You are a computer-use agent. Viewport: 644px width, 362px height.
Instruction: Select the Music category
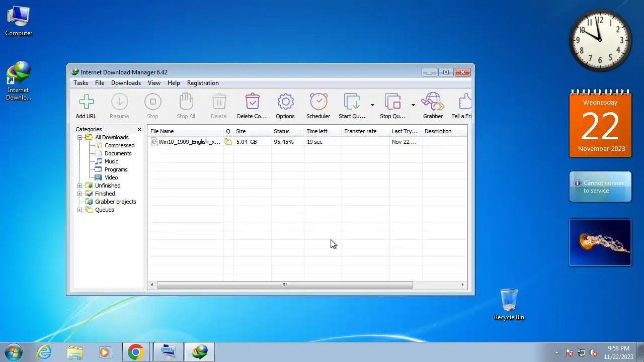[111, 161]
